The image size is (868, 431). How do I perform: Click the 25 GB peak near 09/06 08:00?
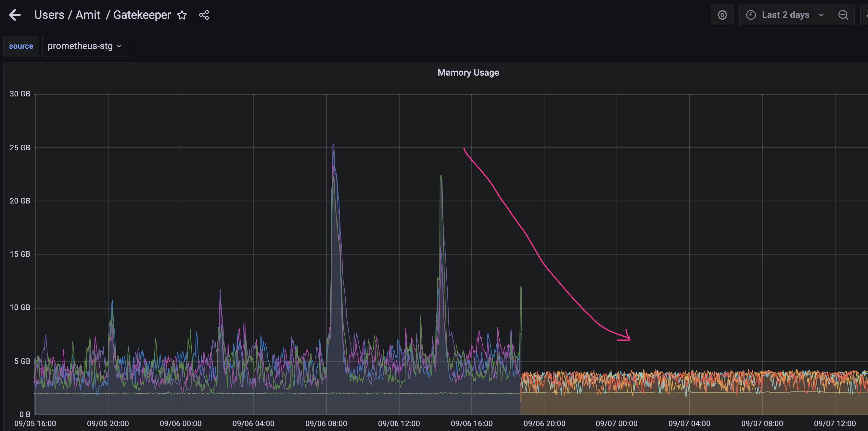[333, 145]
